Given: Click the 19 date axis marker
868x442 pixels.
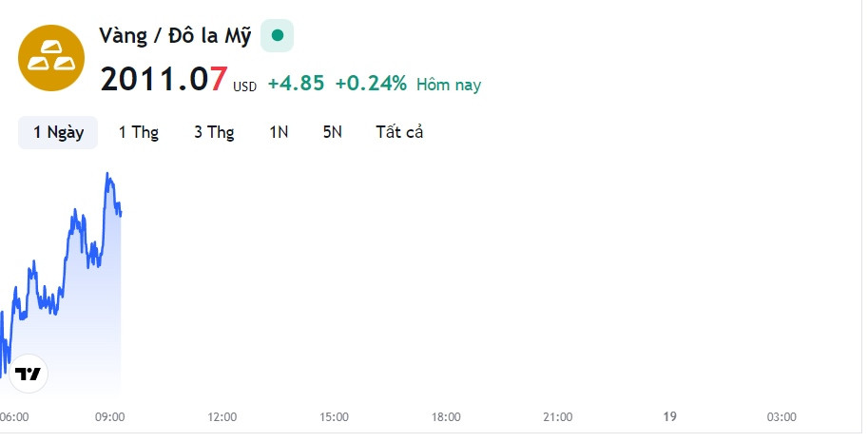Looking at the screenshot, I should tap(670, 416).
